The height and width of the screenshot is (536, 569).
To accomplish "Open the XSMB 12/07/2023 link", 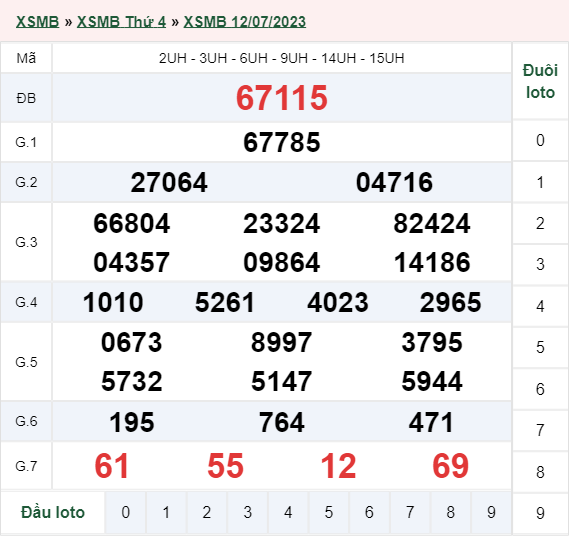I will 245,22.
